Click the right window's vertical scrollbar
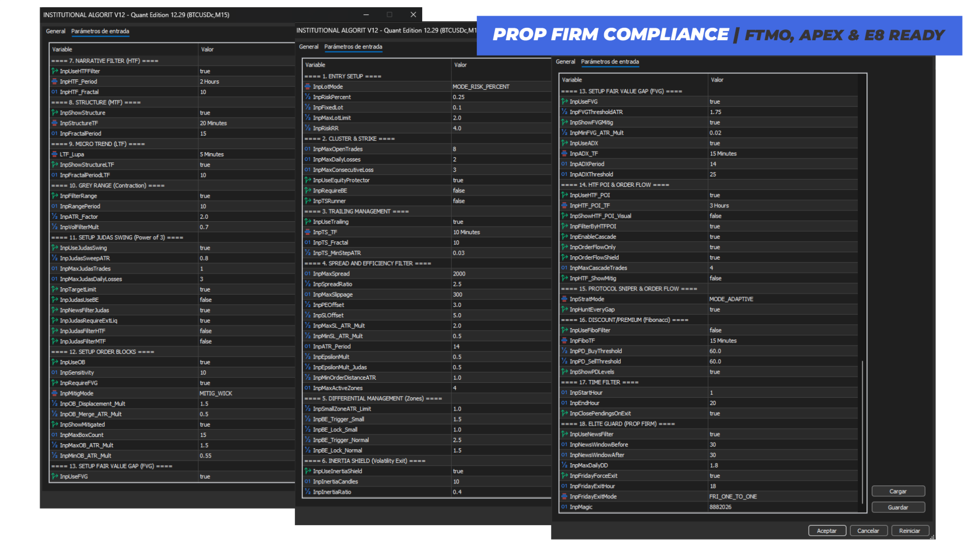The width and height of the screenshot is (980, 552). point(862,432)
